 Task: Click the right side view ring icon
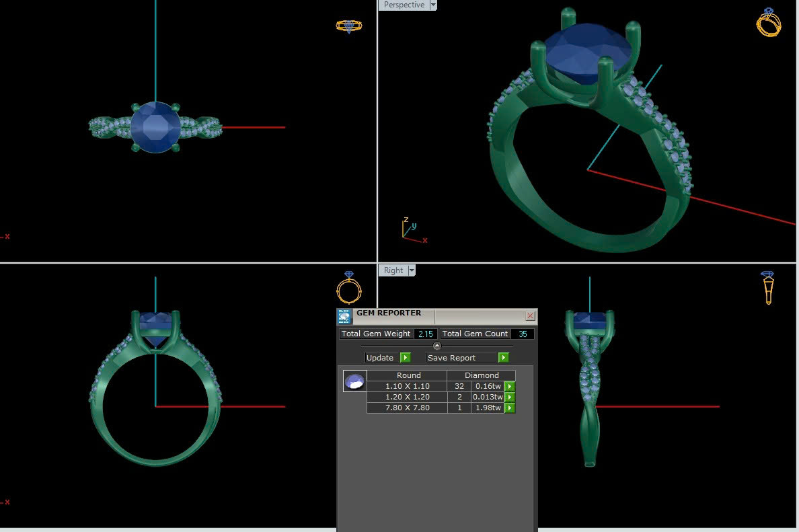pyautogui.click(x=767, y=288)
